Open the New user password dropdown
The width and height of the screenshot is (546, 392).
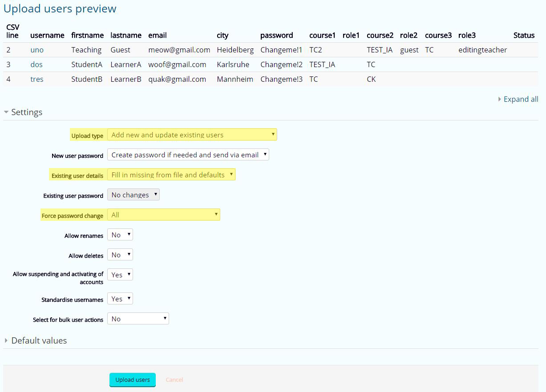coord(188,155)
